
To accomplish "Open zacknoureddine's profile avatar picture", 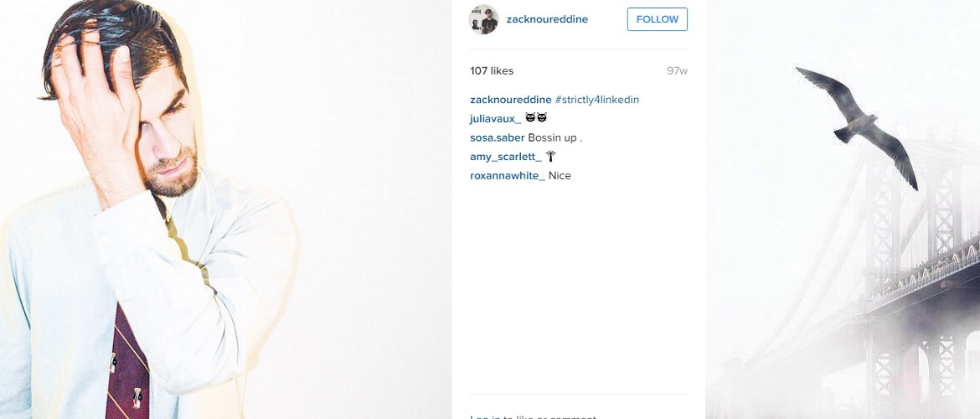I will [484, 19].
